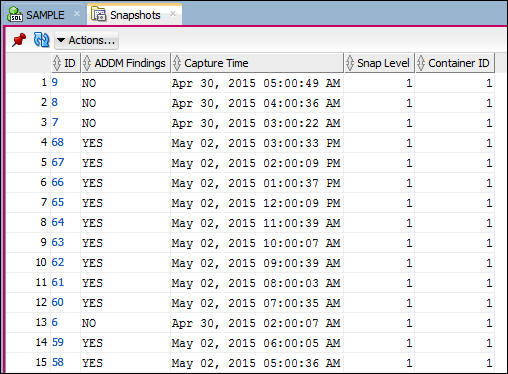Image resolution: width=508 pixels, height=374 pixels.
Task: Open snapshot ID 65 link
Action: [58, 202]
